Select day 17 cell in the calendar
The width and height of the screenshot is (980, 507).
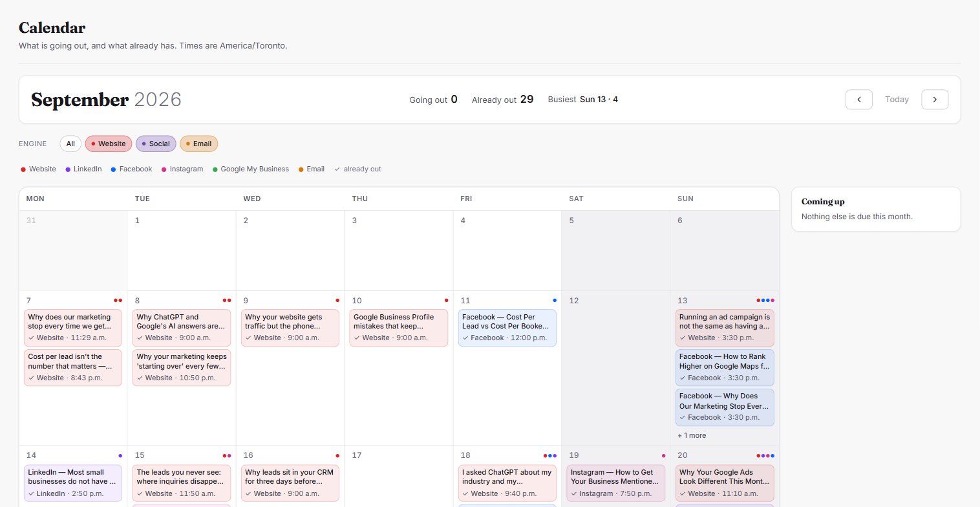(x=399, y=476)
